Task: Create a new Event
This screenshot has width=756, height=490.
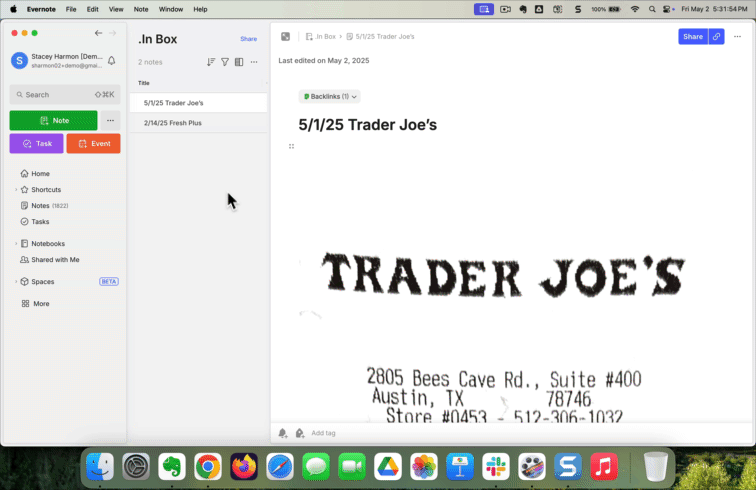Action: (x=94, y=144)
